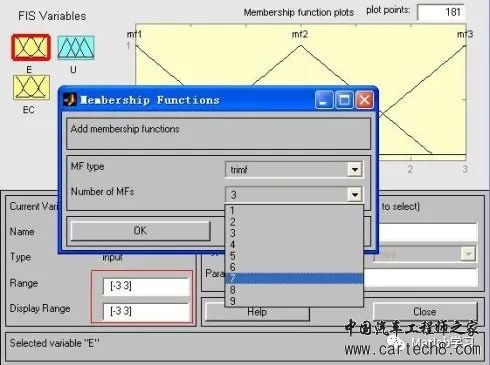490x365 pixels.
Task: Select the mf1 membership function label
Action: click(x=134, y=34)
